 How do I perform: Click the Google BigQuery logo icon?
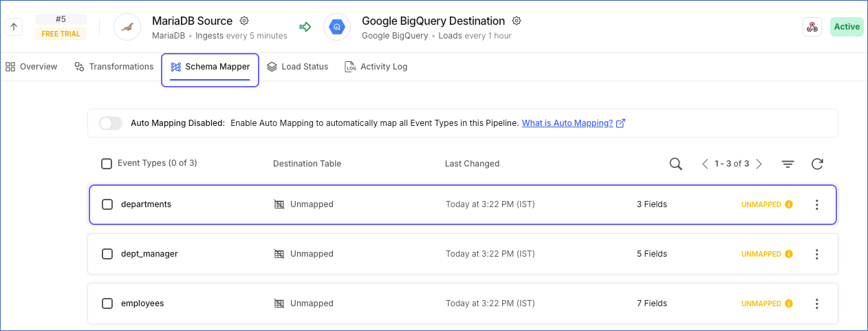pos(337,27)
